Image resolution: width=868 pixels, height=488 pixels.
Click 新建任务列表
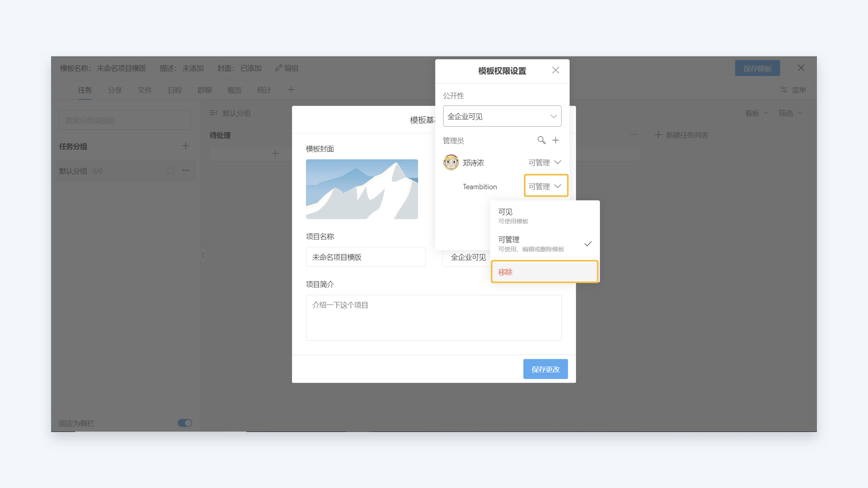click(x=681, y=135)
